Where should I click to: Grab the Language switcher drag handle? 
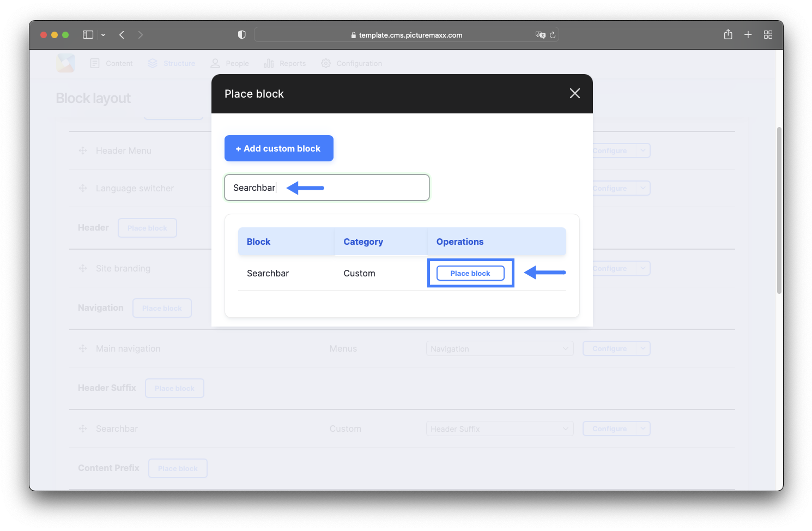[83, 188]
